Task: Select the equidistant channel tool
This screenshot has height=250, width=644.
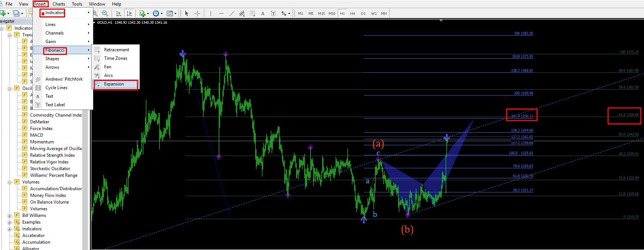Action: tap(242, 13)
